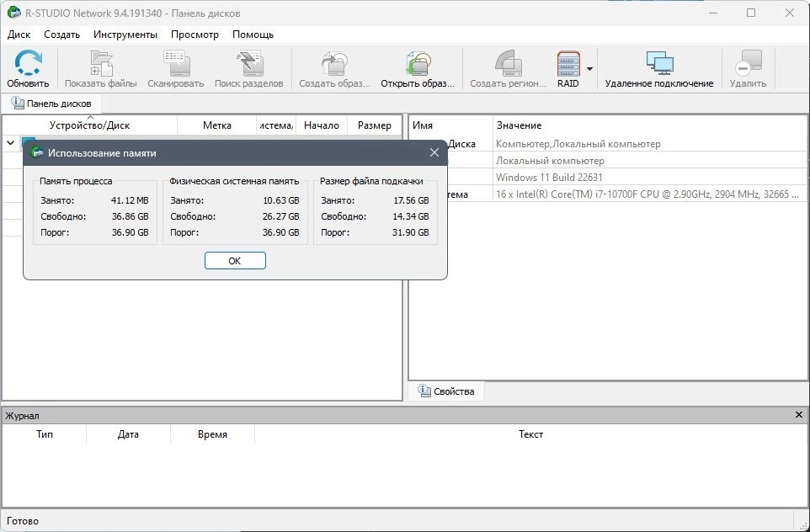
Task: Click the Создать образ toolbar icon
Action: point(335,63)
